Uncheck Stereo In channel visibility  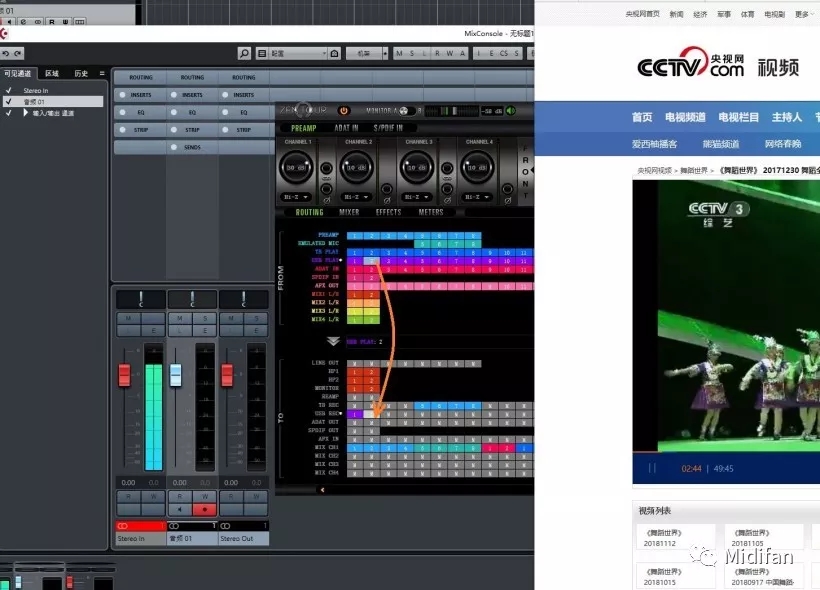tap(8, 91)
